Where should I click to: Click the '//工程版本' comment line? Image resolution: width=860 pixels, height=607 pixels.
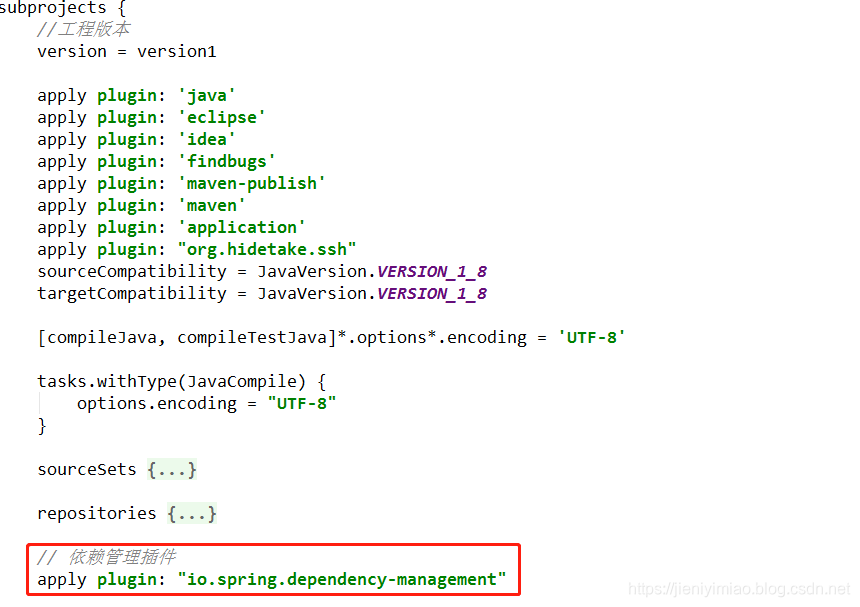[83, 30]
